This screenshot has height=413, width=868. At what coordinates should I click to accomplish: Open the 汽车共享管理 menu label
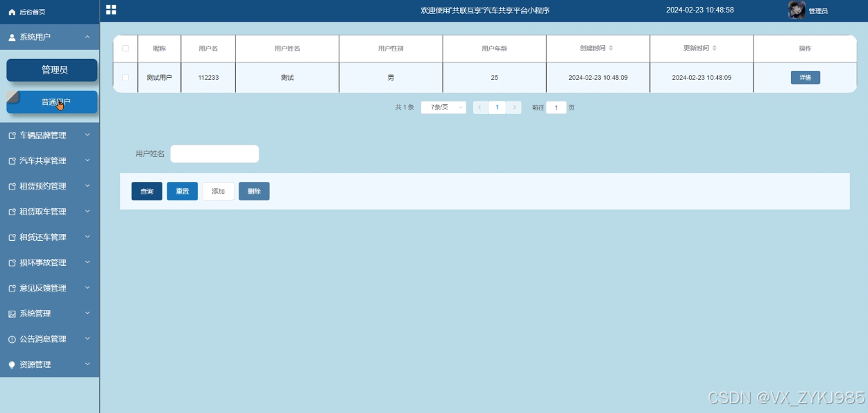coord(43,161)
